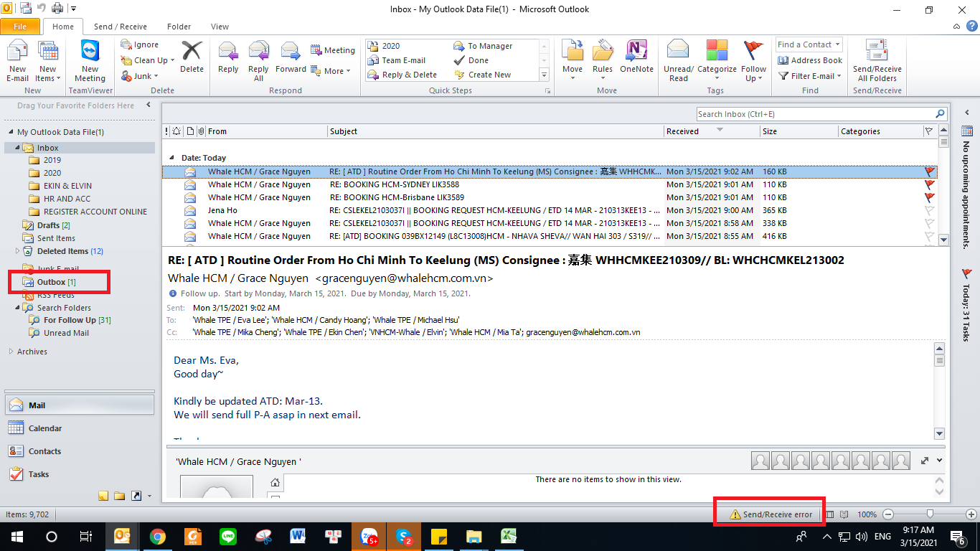Open the Clean Up dropdown
The image size is (980, 551).
tap(148, 60)
